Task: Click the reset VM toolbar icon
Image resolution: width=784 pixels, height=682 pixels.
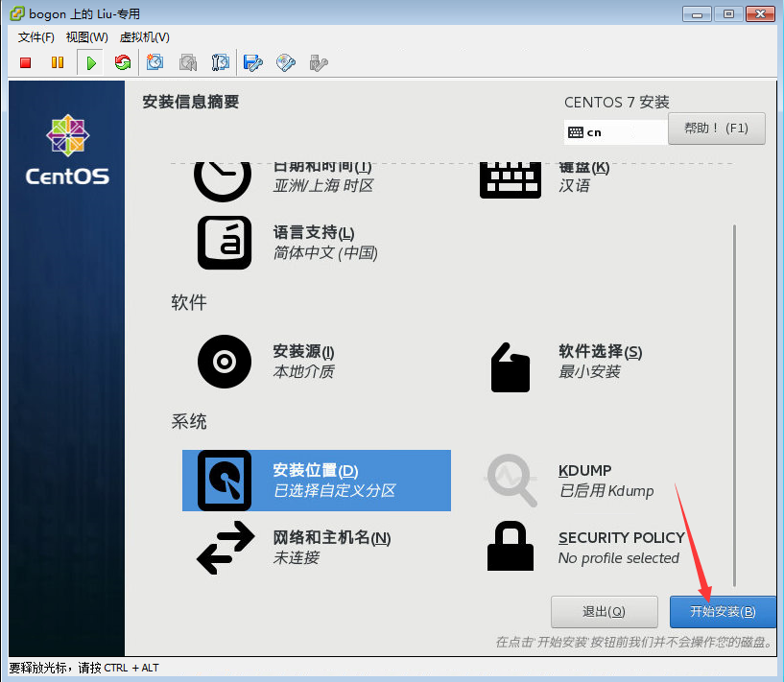Action: [123, 62]
